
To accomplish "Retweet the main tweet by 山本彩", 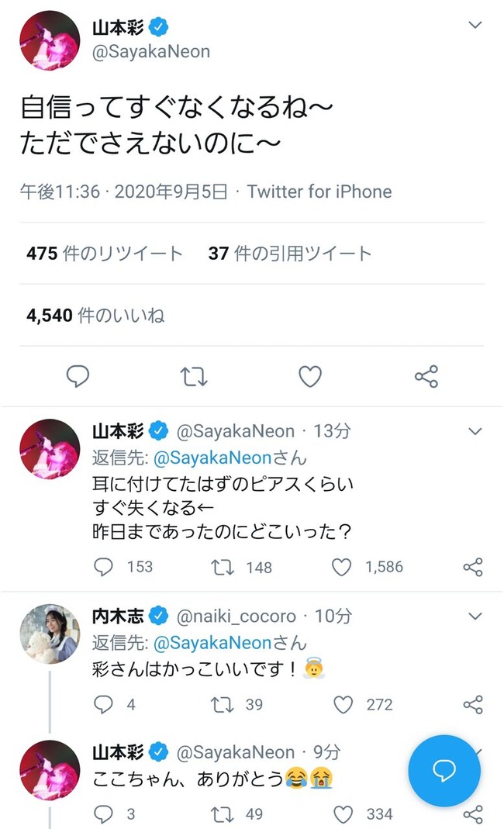I will click(194, 377).
